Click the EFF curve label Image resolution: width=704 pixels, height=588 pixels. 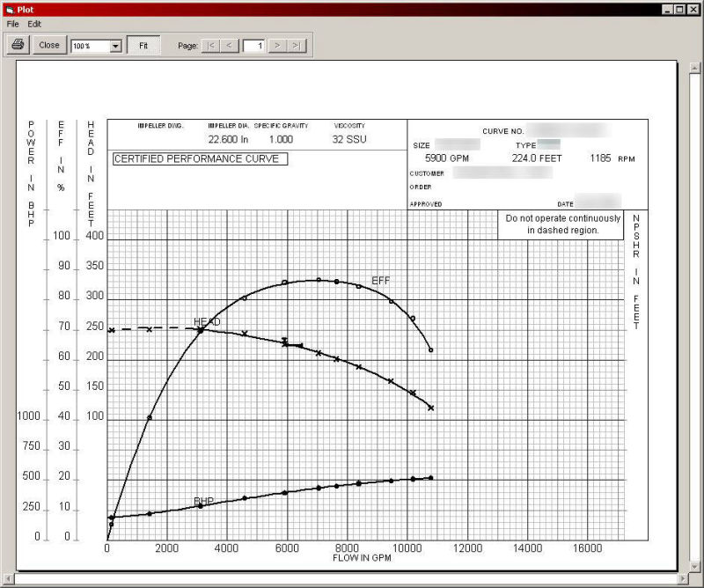pos(381,281)
